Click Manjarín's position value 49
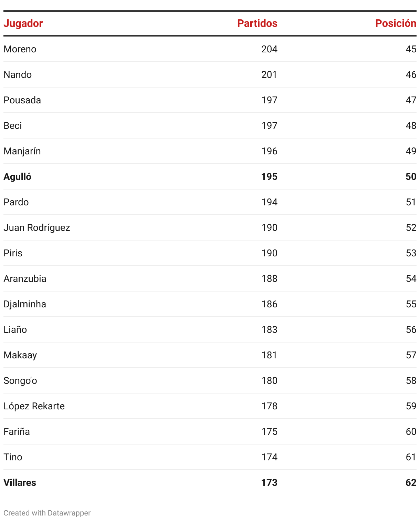This screenshot has height=521, width=420. 411,151
